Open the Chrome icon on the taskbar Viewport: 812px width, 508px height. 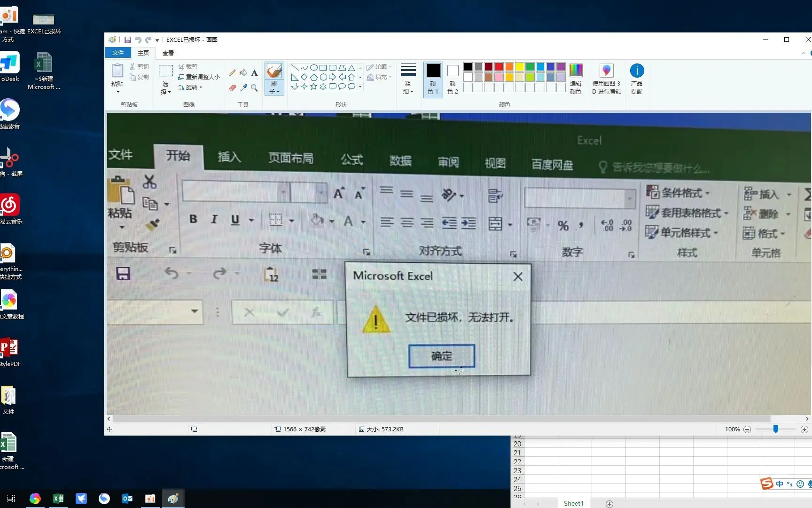35,499
